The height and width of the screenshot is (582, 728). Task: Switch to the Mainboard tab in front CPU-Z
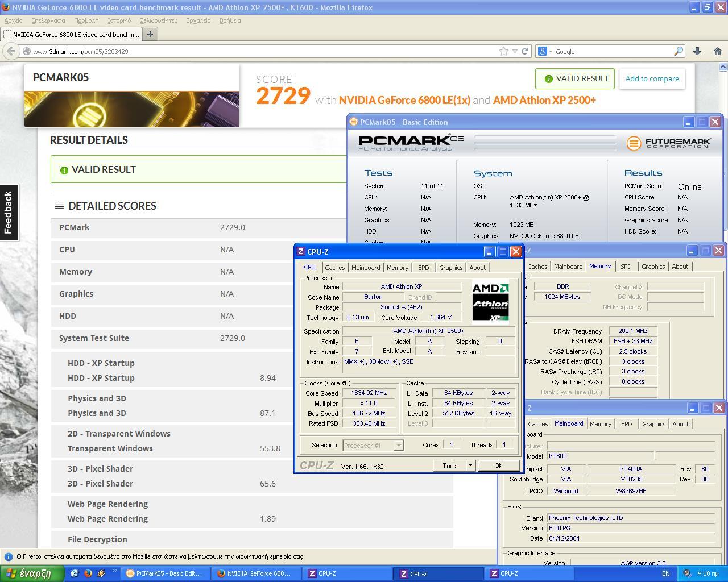click(366, 268)
